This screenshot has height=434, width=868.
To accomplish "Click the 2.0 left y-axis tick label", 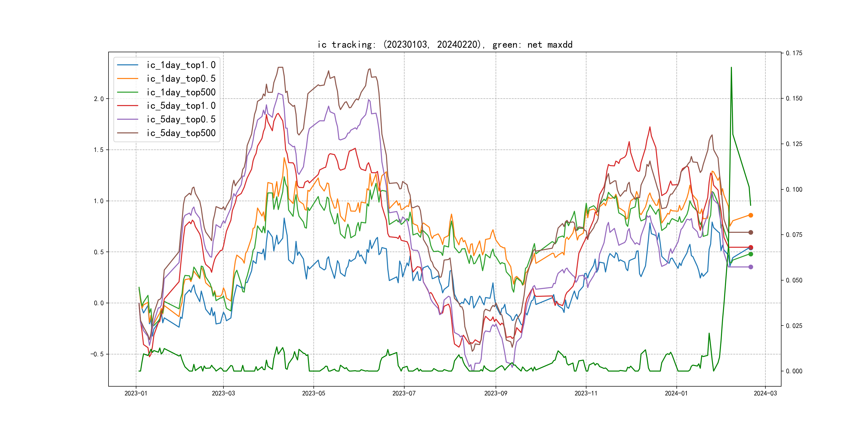I will 99,99.
